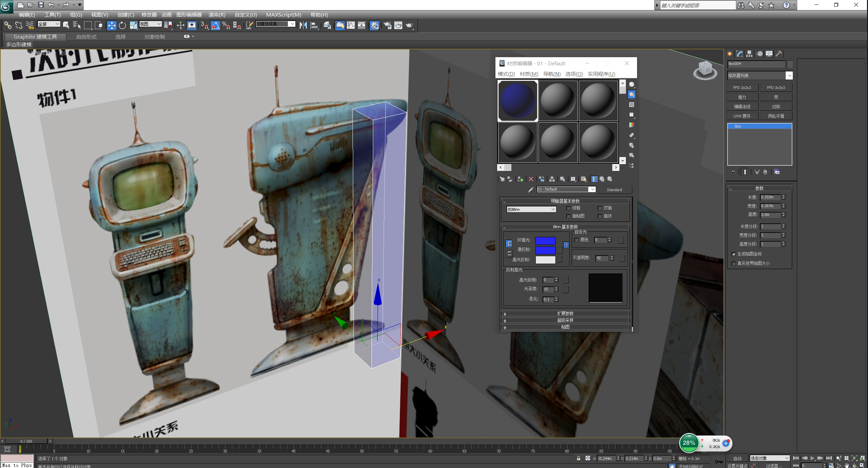Click the 涡轮平滑 modifier button
Viewport: 868px width, 468px height.
click(x=776, y=116)
